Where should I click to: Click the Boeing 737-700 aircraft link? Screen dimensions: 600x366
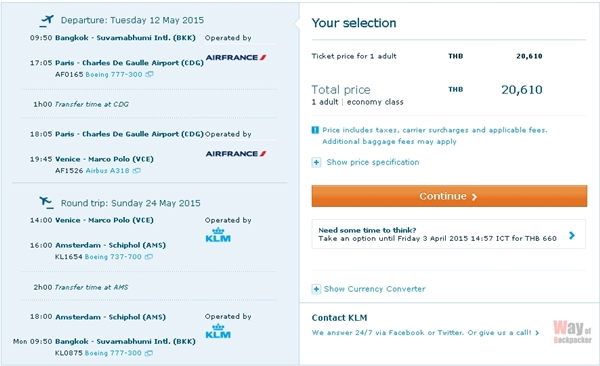[x=113, y=257]
